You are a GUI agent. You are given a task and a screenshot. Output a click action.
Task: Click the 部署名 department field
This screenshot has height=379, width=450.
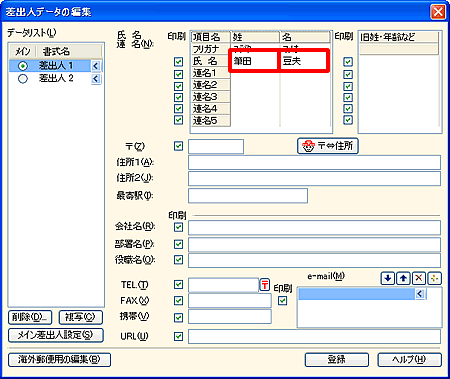click(x=314, y=244)
